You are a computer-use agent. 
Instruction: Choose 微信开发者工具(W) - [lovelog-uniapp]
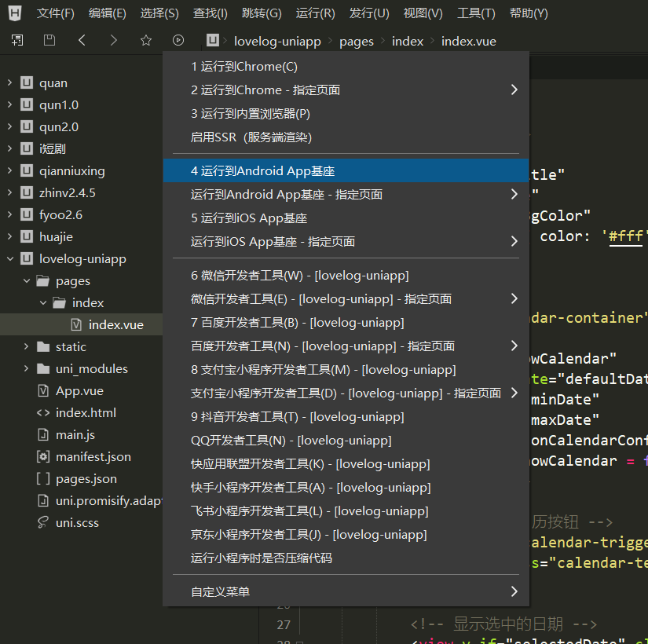299,275
